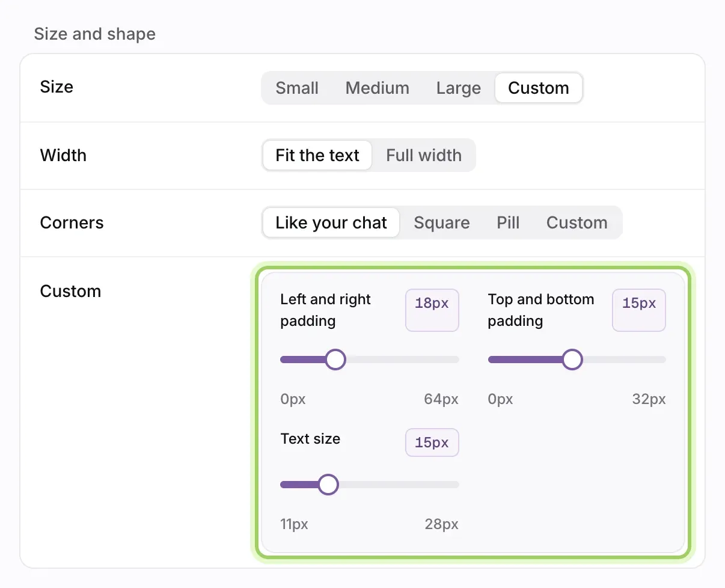Edit the text size value field
This screenshot has height=588, width=725.
coord(432,443)
